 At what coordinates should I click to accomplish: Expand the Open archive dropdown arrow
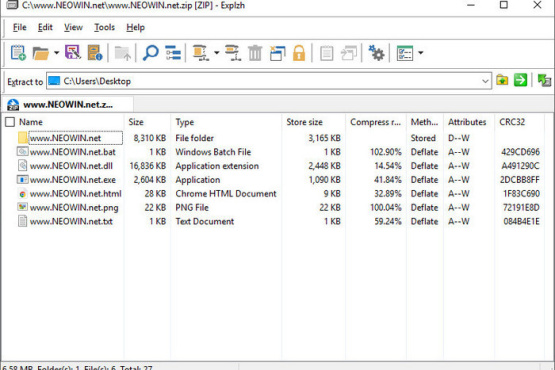point(56,53)
